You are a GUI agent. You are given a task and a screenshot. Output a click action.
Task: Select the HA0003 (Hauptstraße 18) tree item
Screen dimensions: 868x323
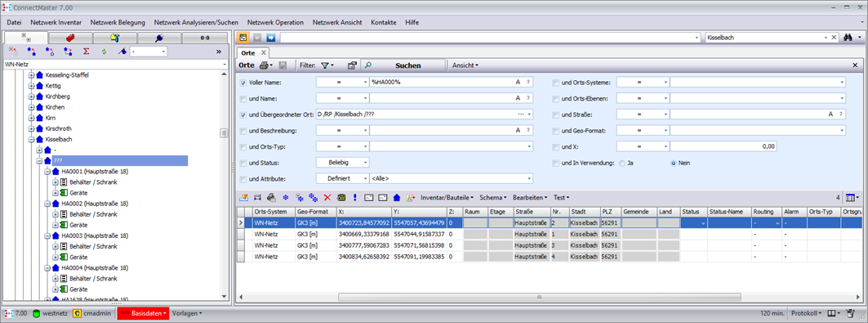coord(95,236)
